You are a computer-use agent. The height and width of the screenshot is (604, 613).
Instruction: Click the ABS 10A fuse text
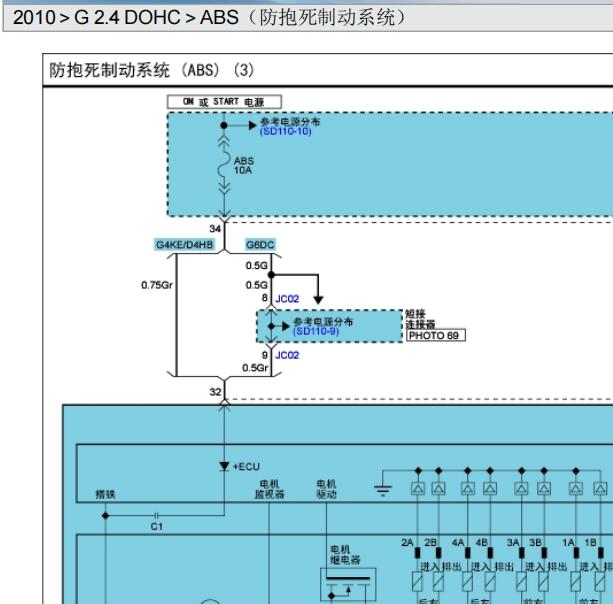[x=244, y=165]
